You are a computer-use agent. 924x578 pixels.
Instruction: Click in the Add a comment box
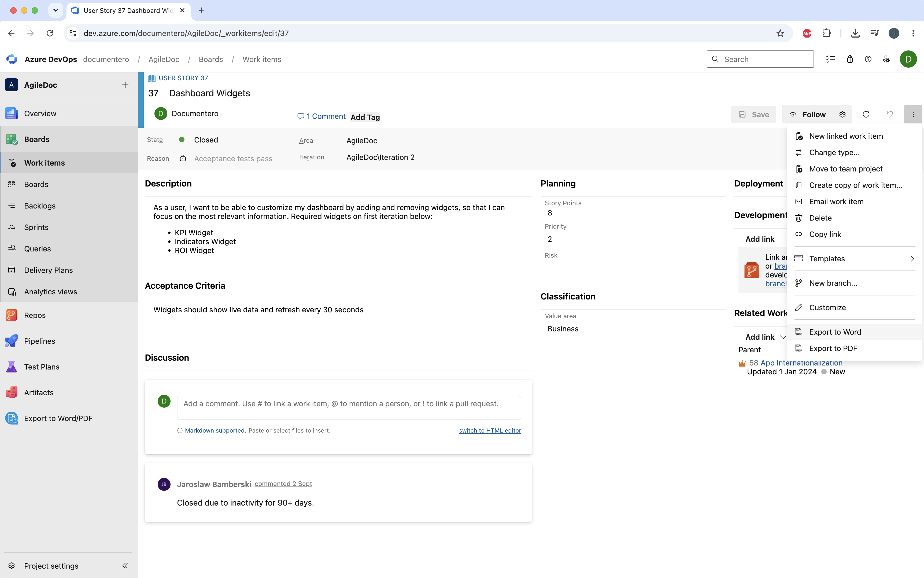pos(349,408)
